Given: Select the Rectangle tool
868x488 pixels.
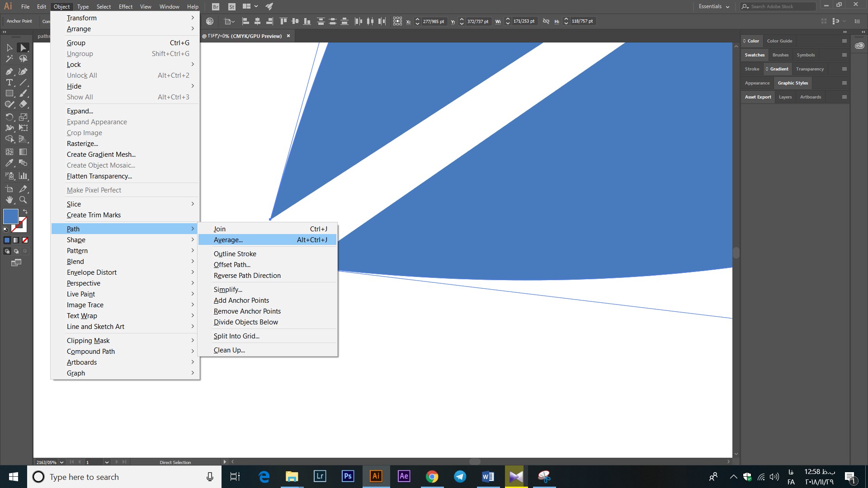Looking at the screenshot, I should pyautogui.click(x=9, y=93).
